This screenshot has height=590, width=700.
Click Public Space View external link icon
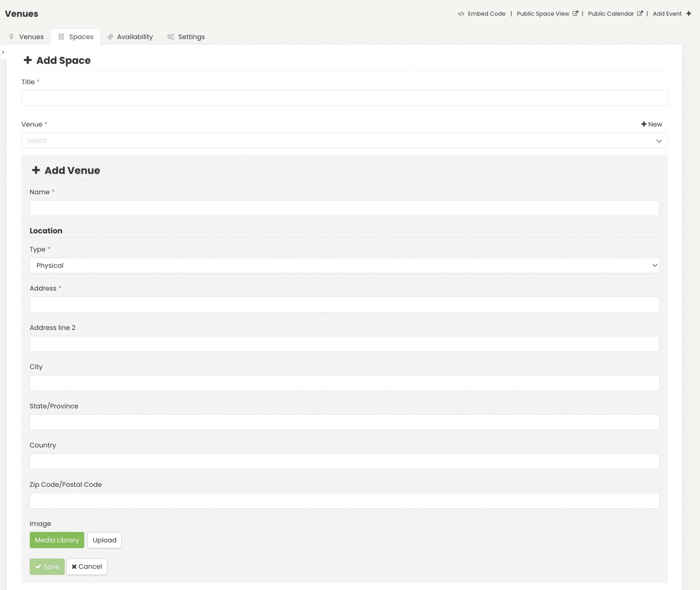point(575,13)
